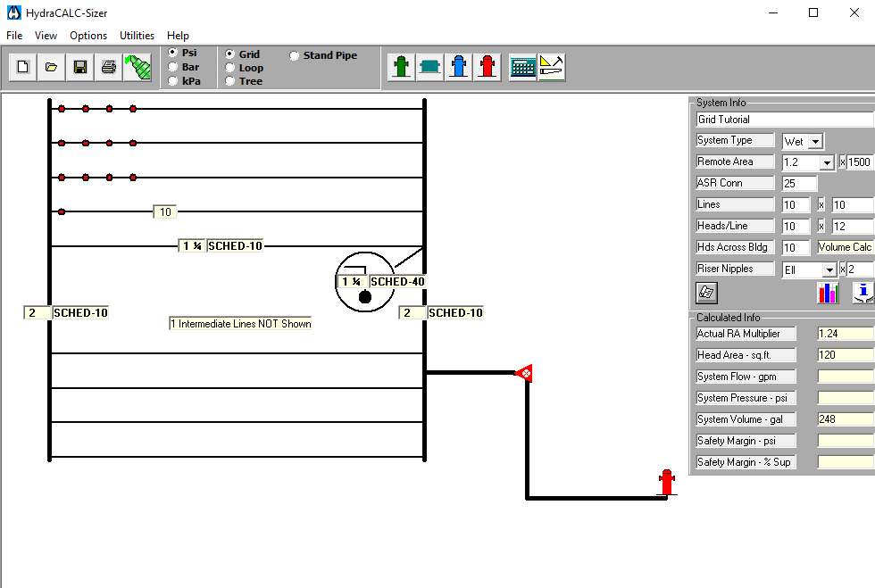Viewport: 875px width, 588px height.
Task: Open the calculator grid icon in toolbar
Action: point(522,67)
